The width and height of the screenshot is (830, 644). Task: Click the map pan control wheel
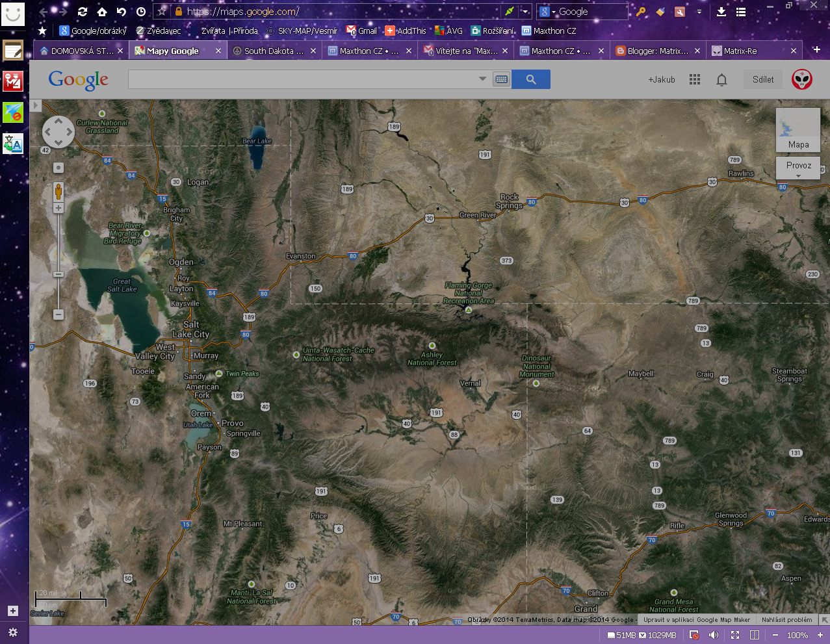point(58,132)
